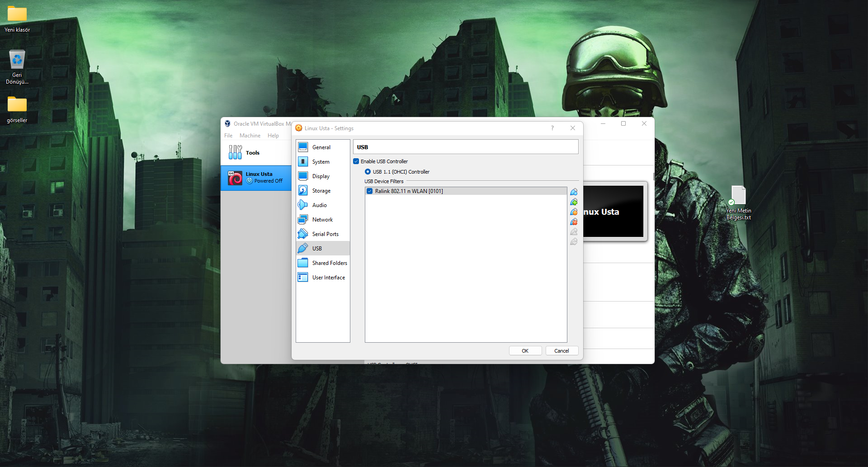The image size is (868, 467).
Task: Maximize the Oracle VM VirtualBox Manager window
Action: pyautogui.click(x=623, y=124)
